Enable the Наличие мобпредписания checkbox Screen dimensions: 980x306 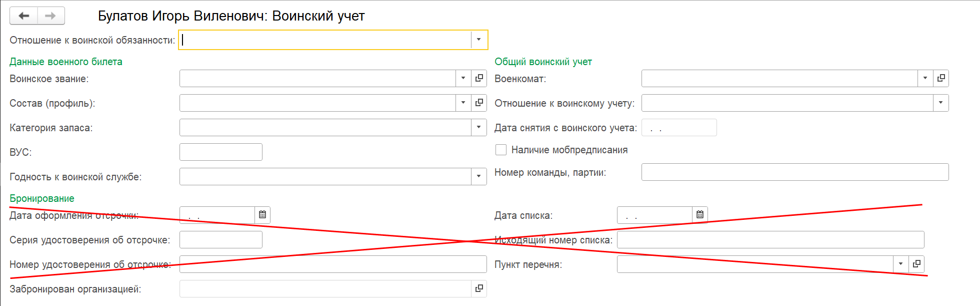tap(501, 150)
